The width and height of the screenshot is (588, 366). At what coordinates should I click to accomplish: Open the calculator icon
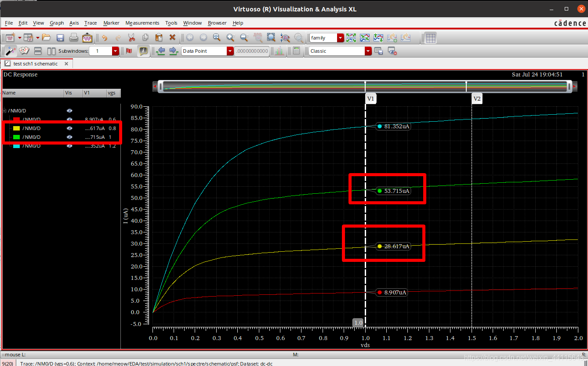[297, 51]
